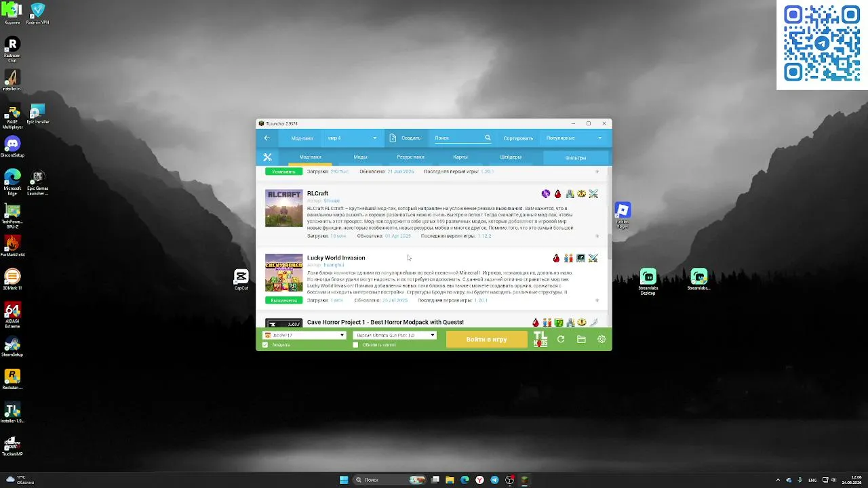Image resolution: width=868 pixels, height=488 pixels.
Task: Go back using the arrow in TLauncher header
Action: [267, 138]
